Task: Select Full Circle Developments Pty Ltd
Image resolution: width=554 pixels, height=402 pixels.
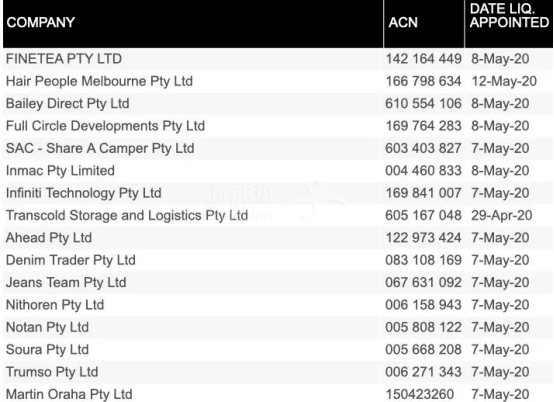Action: click(105, 126)
